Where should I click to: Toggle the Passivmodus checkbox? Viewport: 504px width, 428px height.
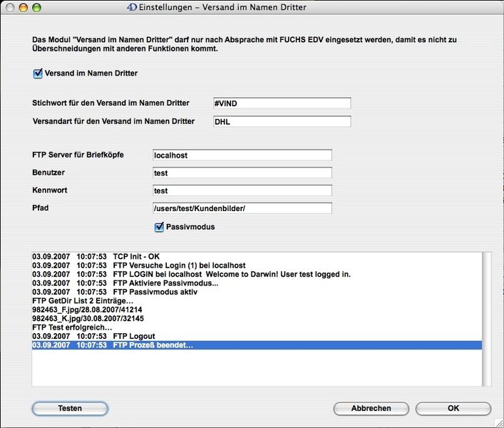[160, 228]
